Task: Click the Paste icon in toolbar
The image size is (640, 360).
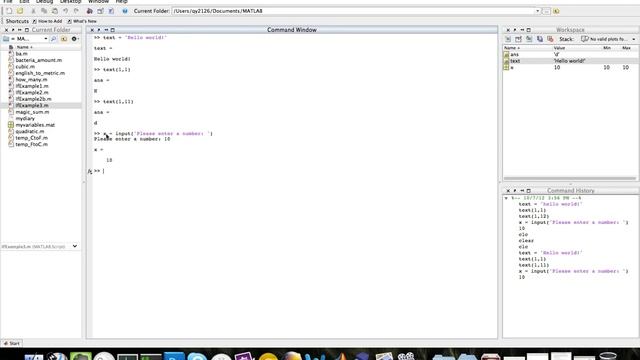Action: click(54, 11)
